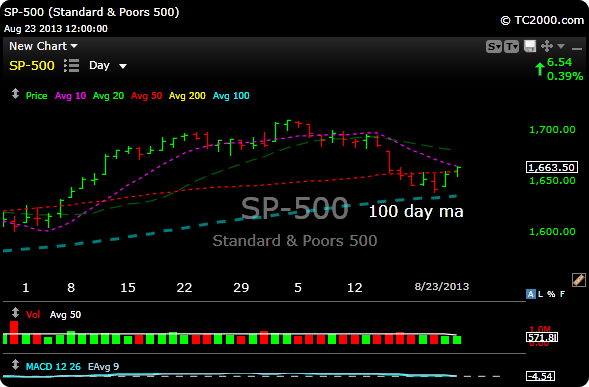Open the symbol list icon beside SP-500
This screenshot has width=589, height=387.
71,65
